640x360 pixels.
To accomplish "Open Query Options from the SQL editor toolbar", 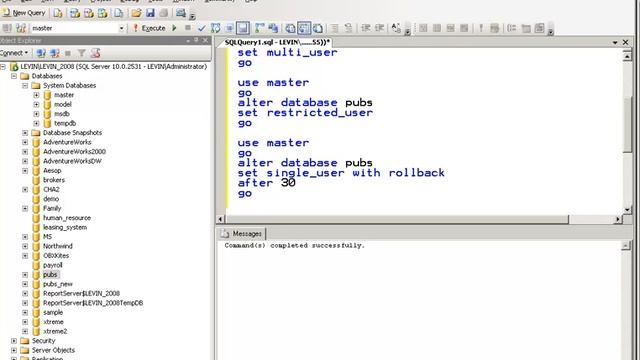I will coord(229,28).
